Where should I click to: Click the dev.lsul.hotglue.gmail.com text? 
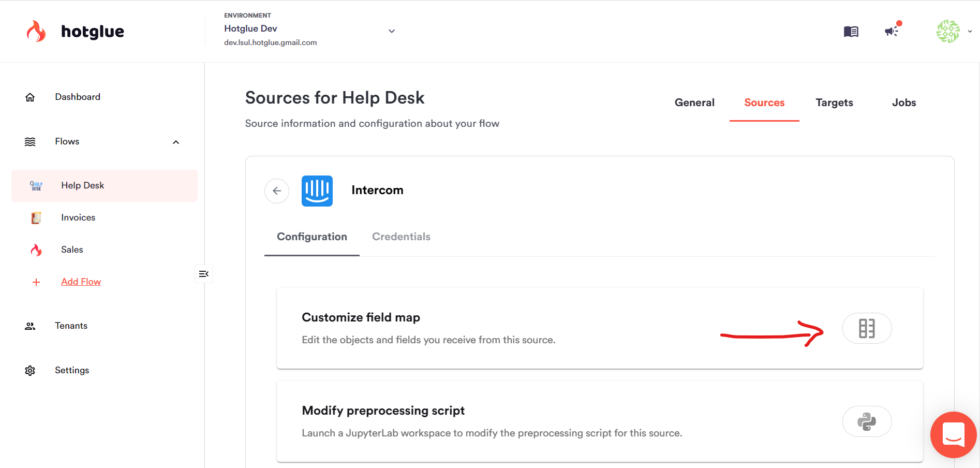(270, 42)
